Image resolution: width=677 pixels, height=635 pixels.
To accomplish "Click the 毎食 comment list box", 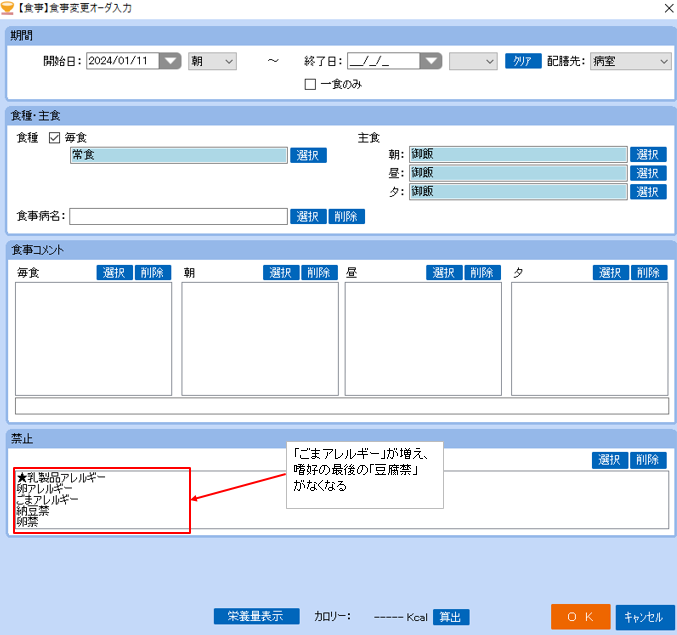I will point(93,339).
